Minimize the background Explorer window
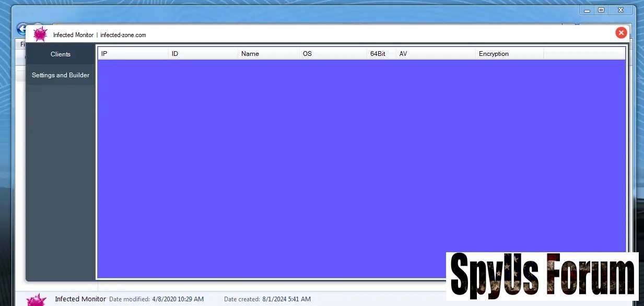The height and width of the screenshot is (306, 644). point(587,10)
